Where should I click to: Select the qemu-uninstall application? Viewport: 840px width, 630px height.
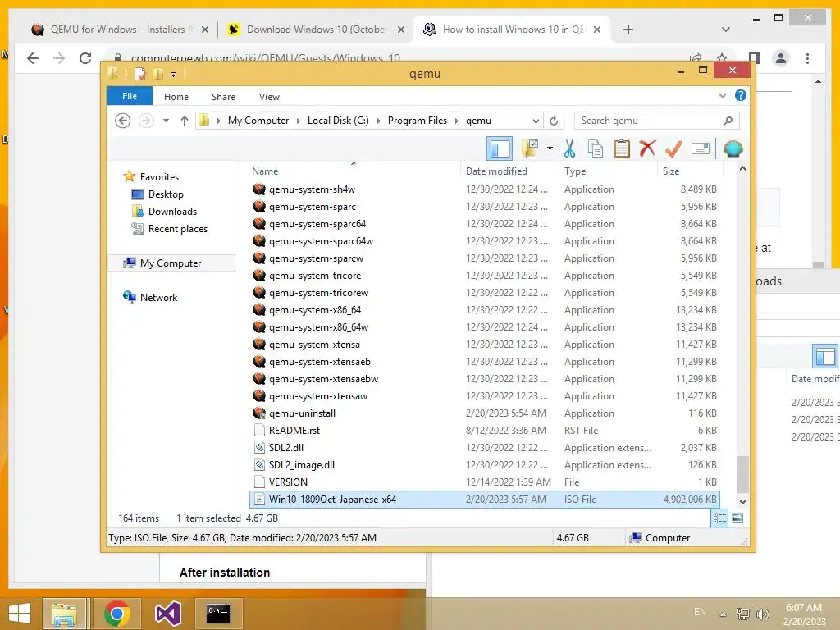485,413
